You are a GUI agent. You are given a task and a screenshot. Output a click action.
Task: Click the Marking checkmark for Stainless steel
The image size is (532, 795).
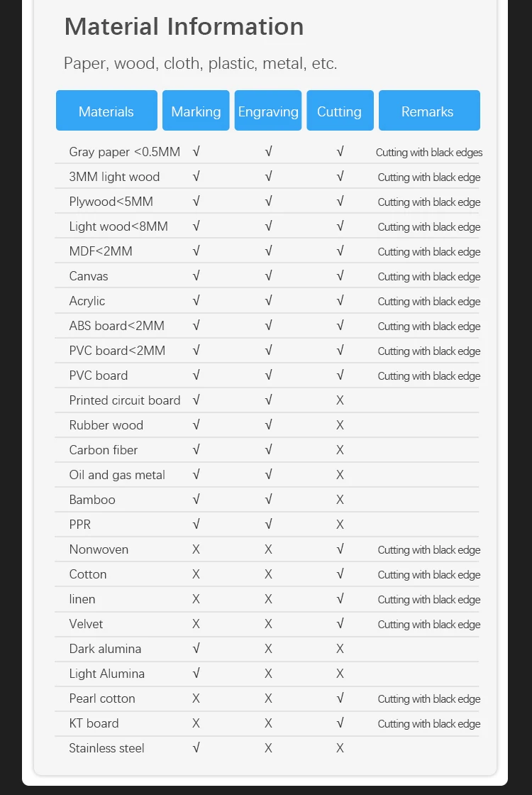pyautogui.click(x=196, y=748)
